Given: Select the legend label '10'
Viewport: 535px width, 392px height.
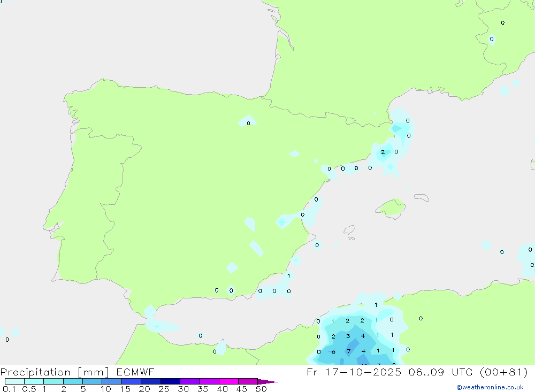Looking at the screenshot, I should 106,389.
